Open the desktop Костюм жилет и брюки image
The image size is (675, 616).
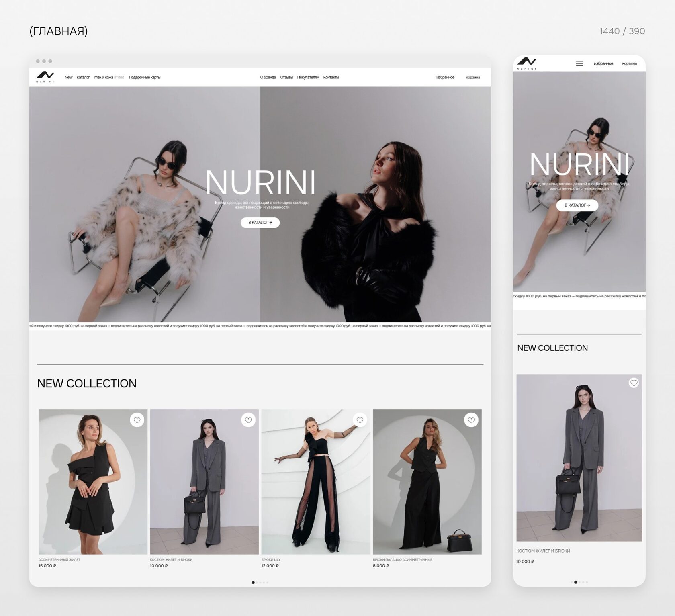(205, 482)
